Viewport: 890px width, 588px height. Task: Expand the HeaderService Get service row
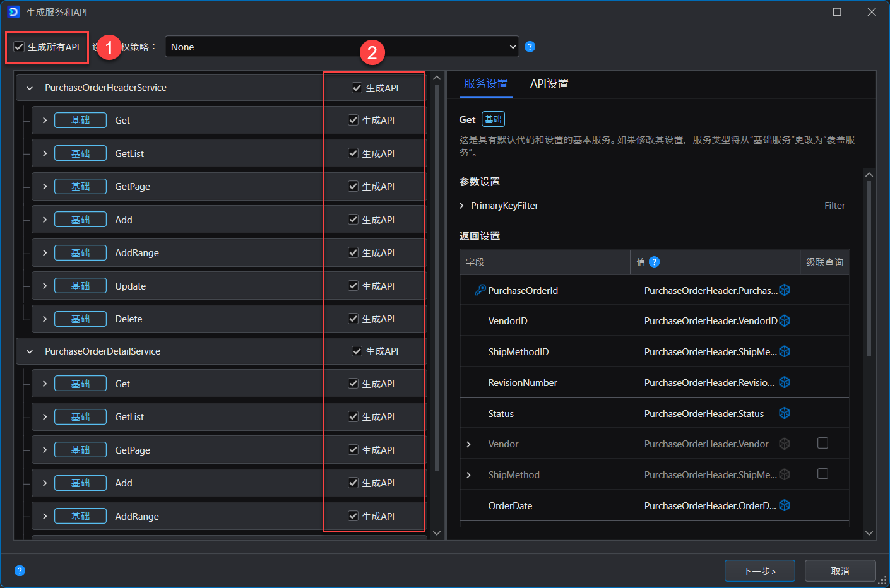pos(45,120)
